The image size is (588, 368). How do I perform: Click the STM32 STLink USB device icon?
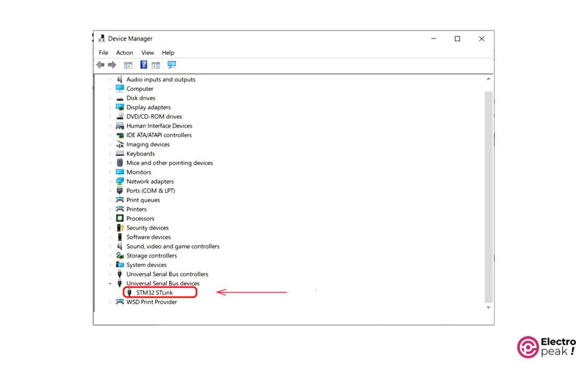(x=130, y=293)
